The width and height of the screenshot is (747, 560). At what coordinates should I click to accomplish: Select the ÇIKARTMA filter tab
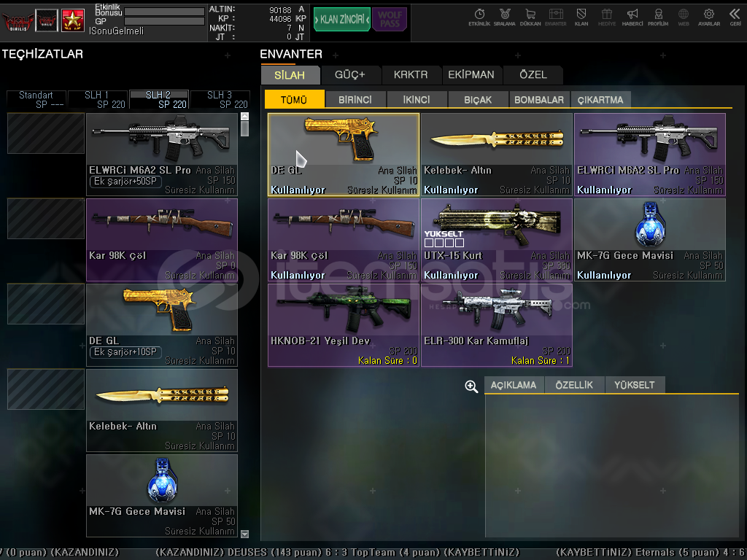point(600,99)
